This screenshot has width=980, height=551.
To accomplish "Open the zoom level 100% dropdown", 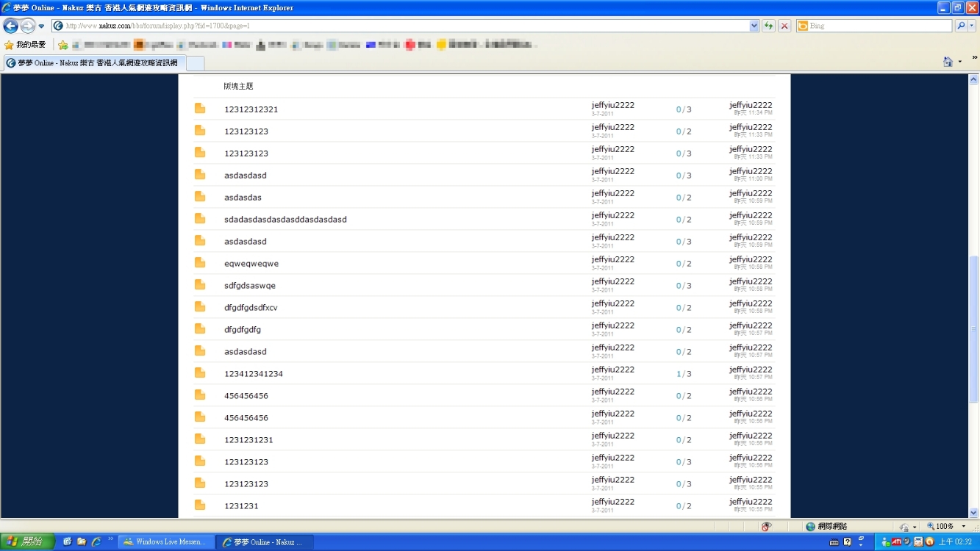I will coord(964,527).
